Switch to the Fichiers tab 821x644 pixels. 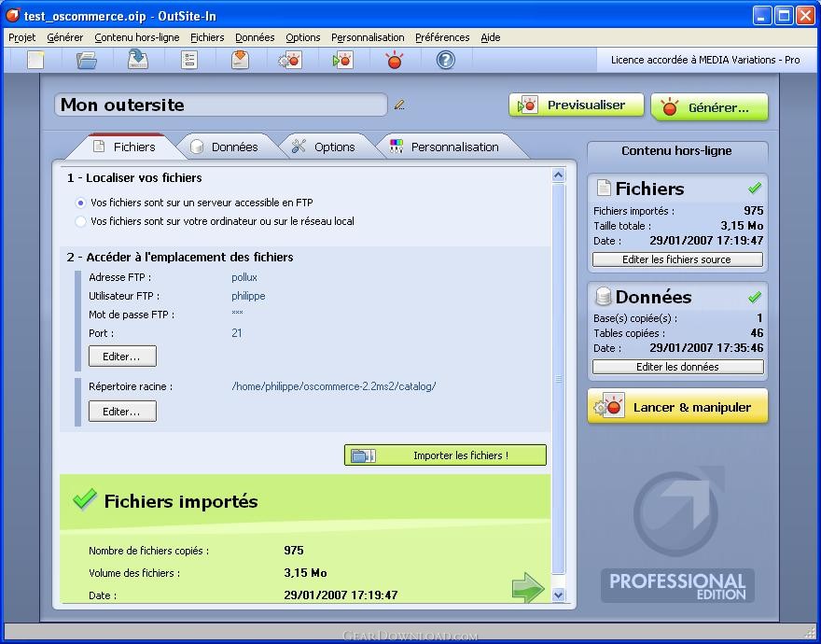pos(125,147)
